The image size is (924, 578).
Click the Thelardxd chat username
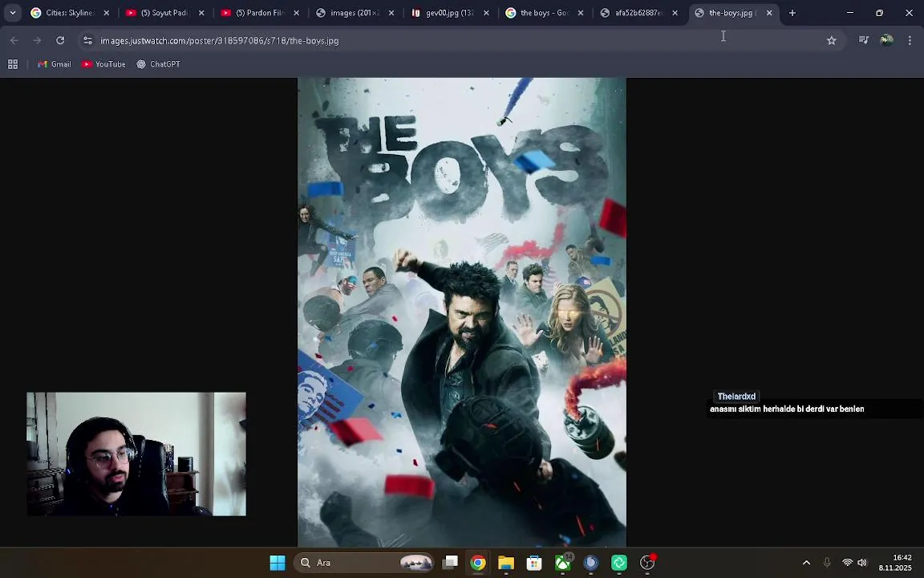coord(736,397)
